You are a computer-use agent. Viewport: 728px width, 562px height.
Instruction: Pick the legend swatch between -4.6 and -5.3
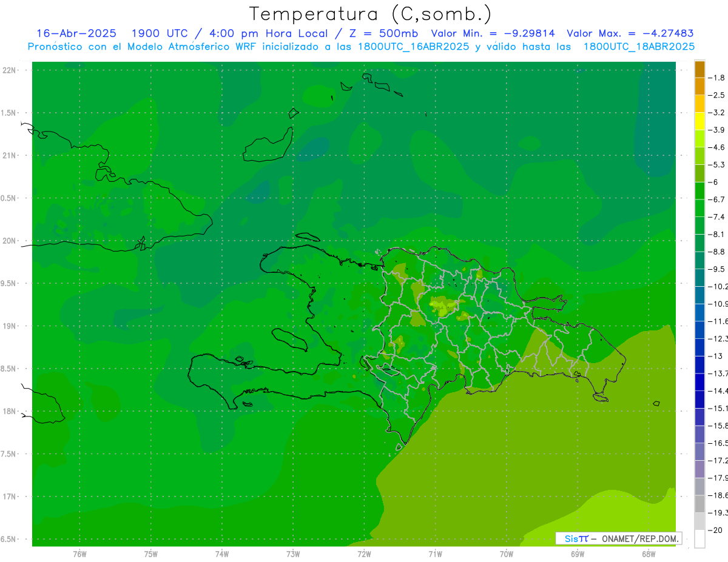click(x=699, y=156)
